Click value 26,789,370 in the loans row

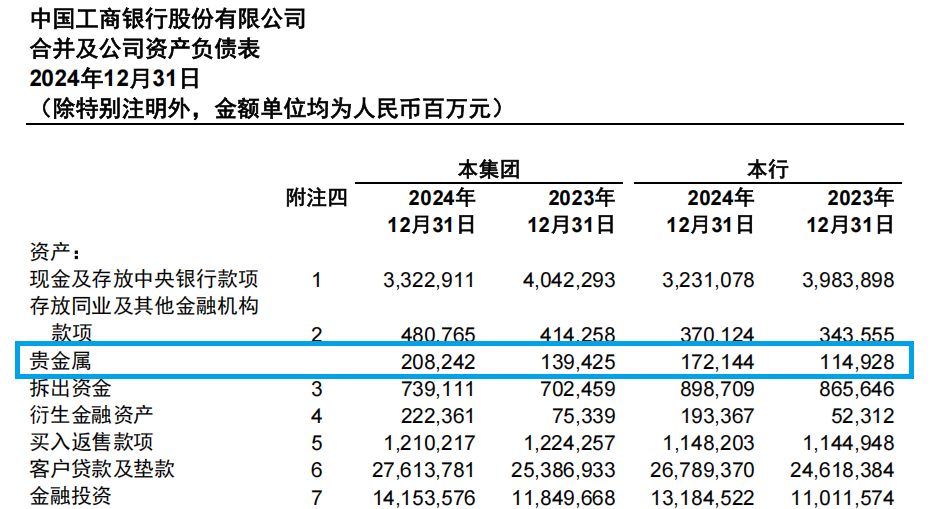pos(702,470)
